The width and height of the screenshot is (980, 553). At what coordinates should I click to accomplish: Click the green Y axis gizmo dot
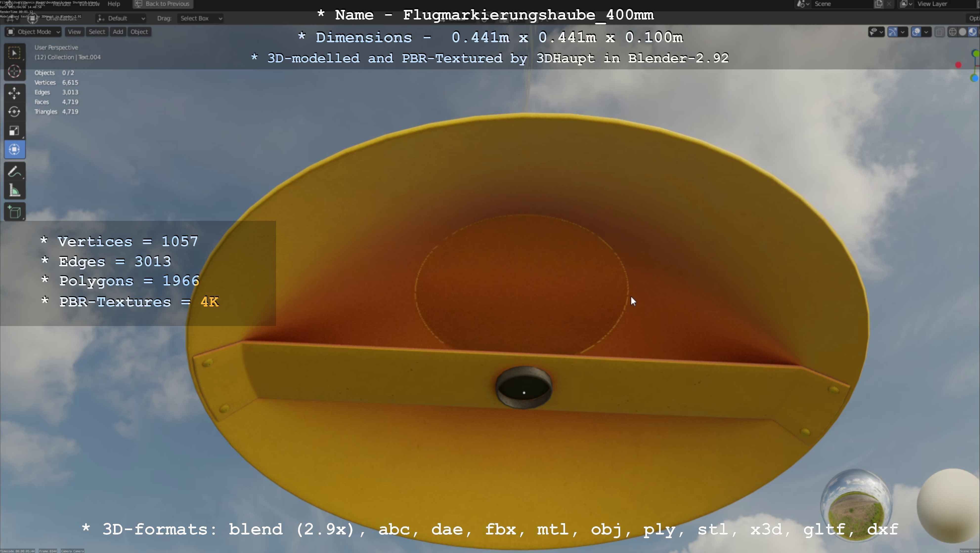(x=976, y=54)
